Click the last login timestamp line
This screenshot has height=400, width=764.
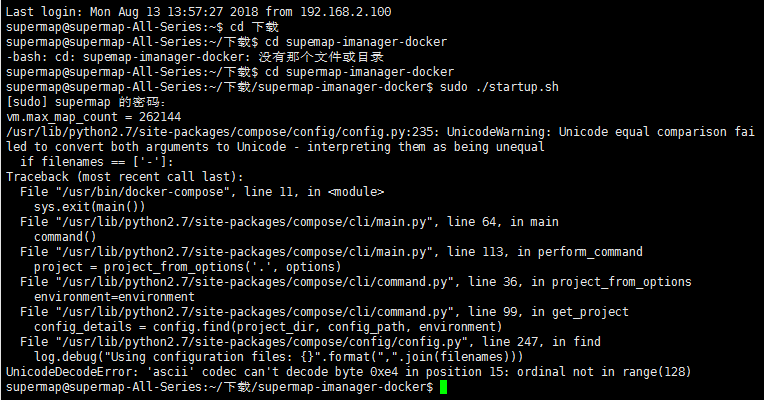coord(198,12)
